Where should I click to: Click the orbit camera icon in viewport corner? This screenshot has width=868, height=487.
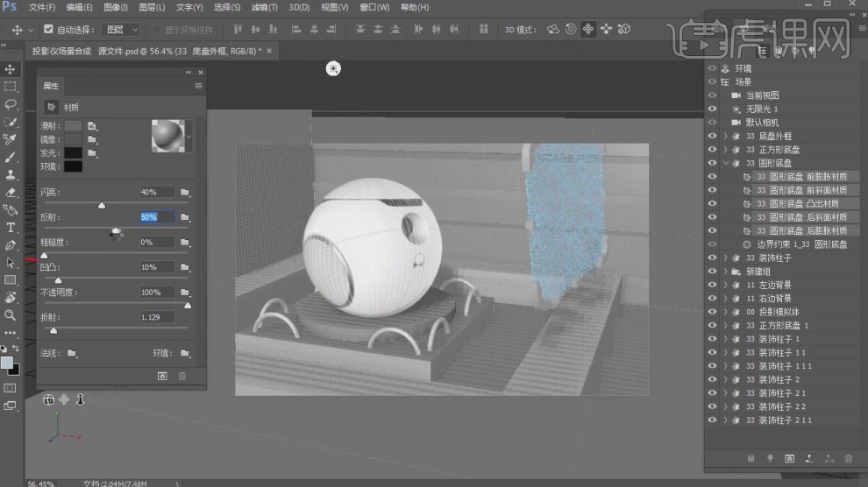coord(49,399)
